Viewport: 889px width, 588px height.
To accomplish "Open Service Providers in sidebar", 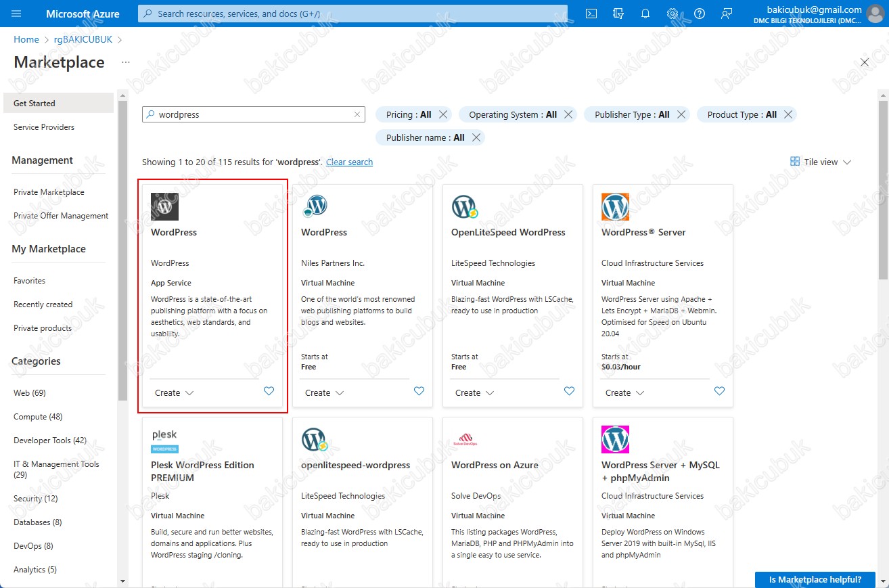I will (44, 127).
